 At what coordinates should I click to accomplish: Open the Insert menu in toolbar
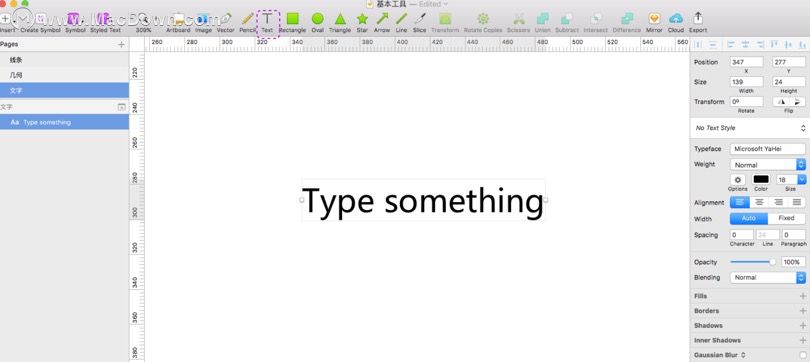6,23
